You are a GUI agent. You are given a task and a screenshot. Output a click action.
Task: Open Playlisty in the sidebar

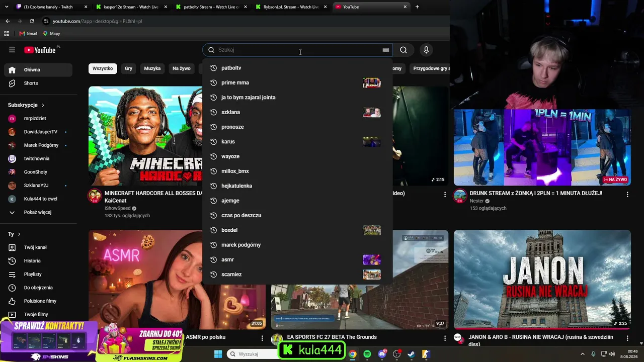click(x=38, y=274)
